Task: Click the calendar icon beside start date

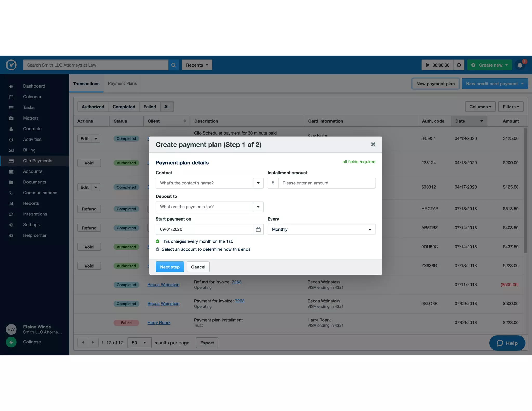Action: click(258, 229)
